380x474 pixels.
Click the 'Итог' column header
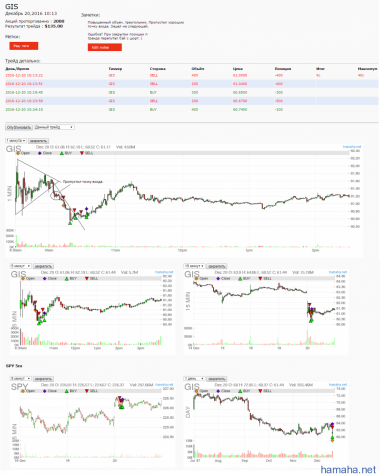(x=320, y=69)
